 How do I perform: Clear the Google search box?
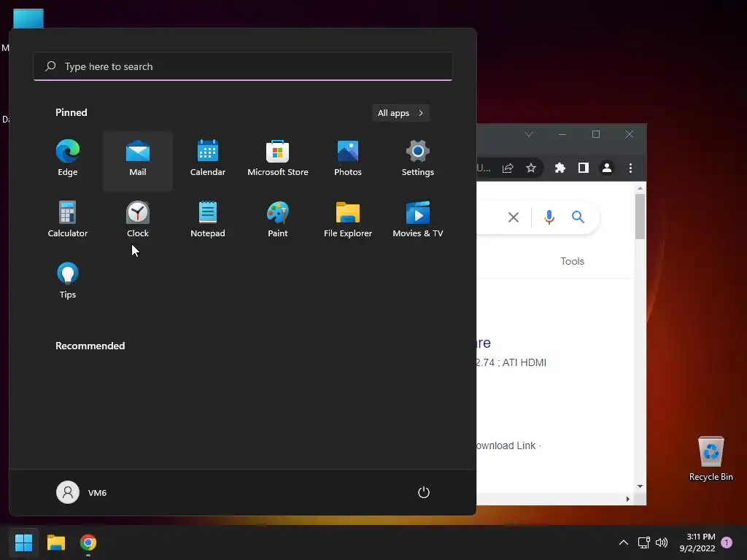click(x=513, y=217)
